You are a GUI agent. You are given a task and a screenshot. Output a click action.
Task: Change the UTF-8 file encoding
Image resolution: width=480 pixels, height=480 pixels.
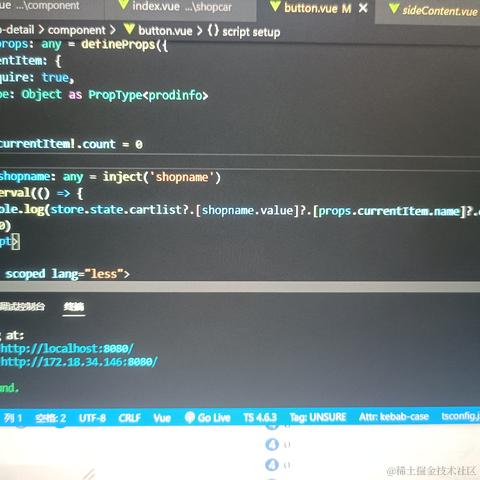tap(92, 418)
